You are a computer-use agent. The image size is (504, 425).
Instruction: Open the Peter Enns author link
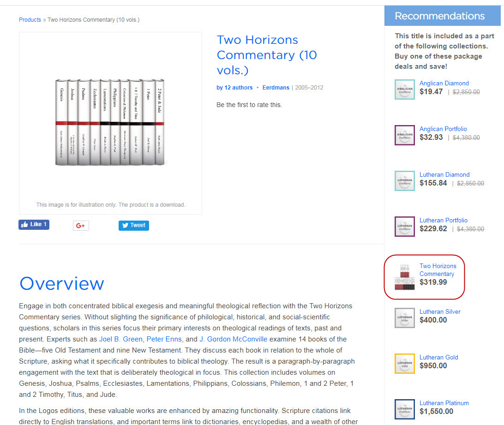tap(164, 339)
